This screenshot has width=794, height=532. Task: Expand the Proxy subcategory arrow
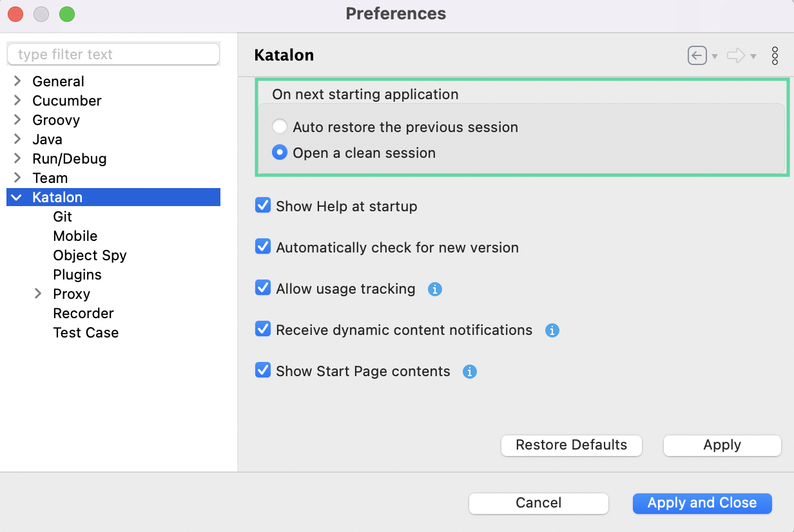(x=39, y=294)
